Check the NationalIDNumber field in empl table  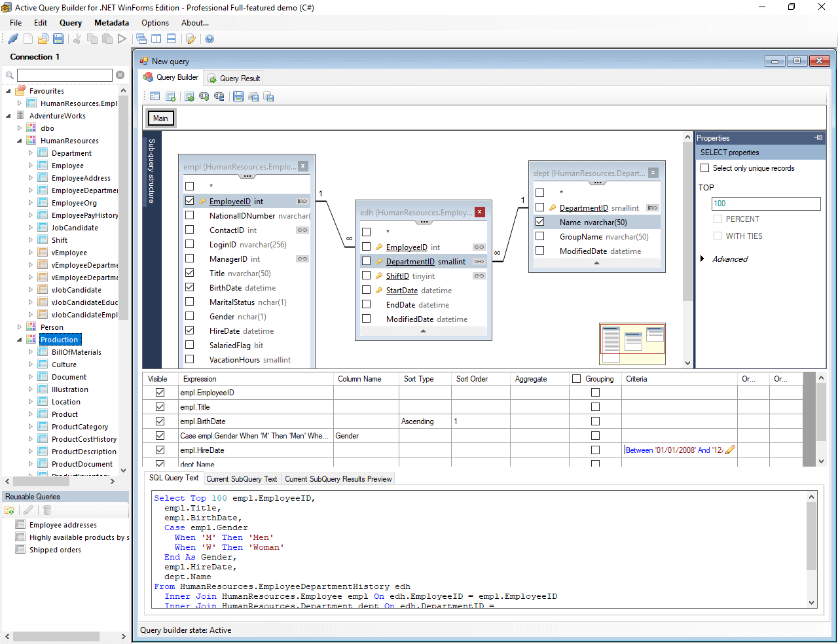(190, 215)
